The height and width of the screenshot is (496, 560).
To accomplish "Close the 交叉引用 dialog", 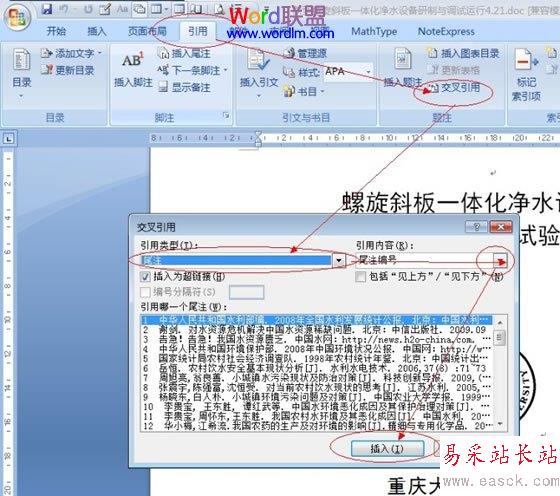I will [501, 227].
